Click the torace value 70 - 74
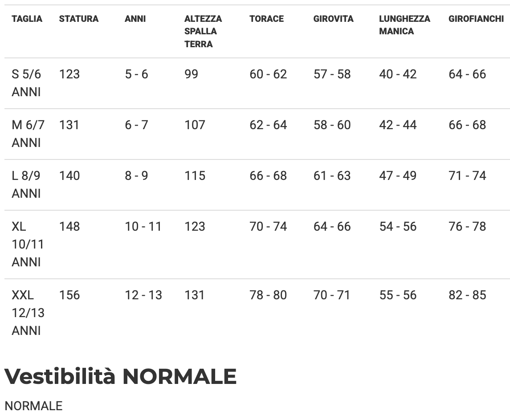Viewport: 510px width, 420px height. coord(268,226)
